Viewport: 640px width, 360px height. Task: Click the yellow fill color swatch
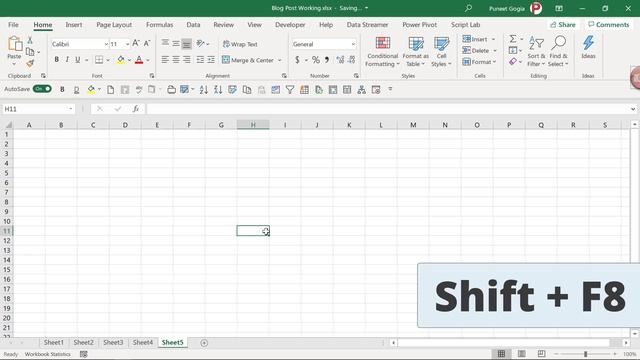[x=121, y=60]
